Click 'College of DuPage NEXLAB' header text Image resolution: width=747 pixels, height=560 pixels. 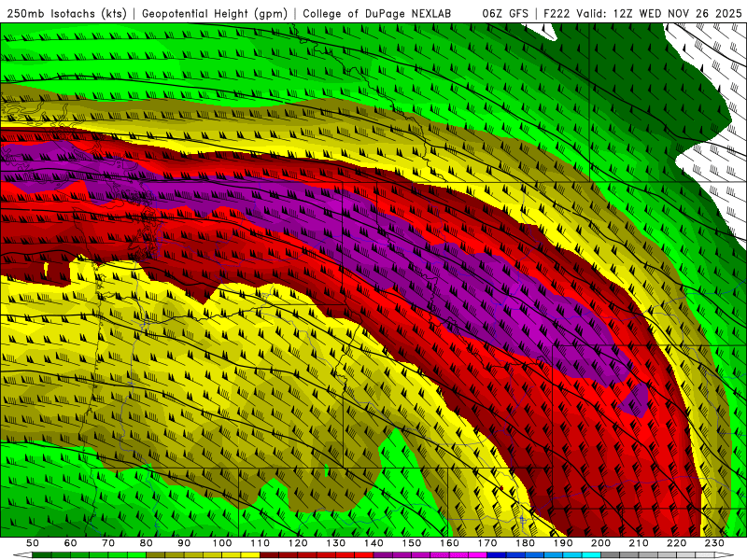377,14
